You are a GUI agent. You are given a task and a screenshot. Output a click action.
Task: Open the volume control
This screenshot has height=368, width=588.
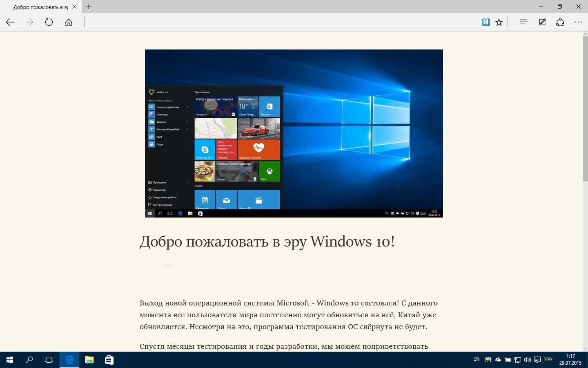pyautogui.click(x=528, y=360)
